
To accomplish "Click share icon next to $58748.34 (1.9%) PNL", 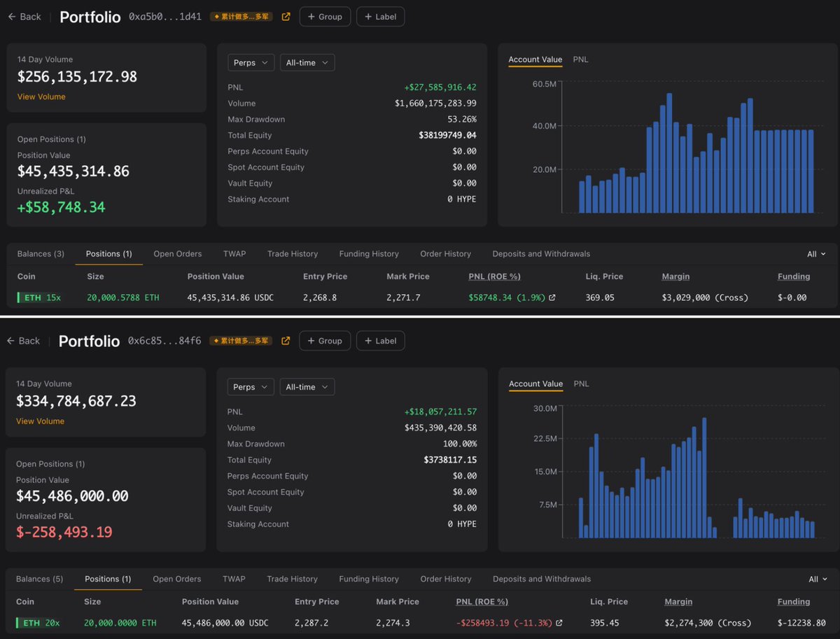I will pyautogui.click(x=552, y=297).
